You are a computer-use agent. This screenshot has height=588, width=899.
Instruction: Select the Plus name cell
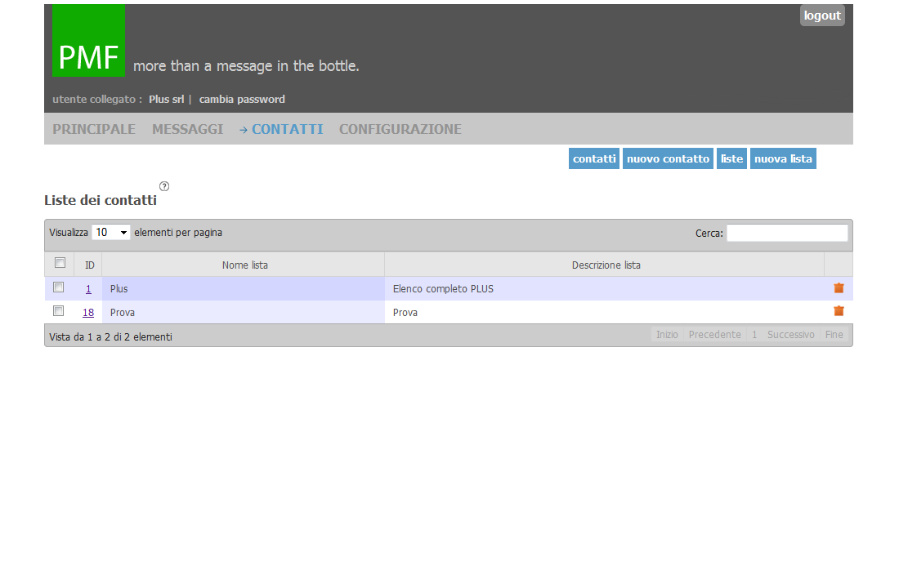243,289
